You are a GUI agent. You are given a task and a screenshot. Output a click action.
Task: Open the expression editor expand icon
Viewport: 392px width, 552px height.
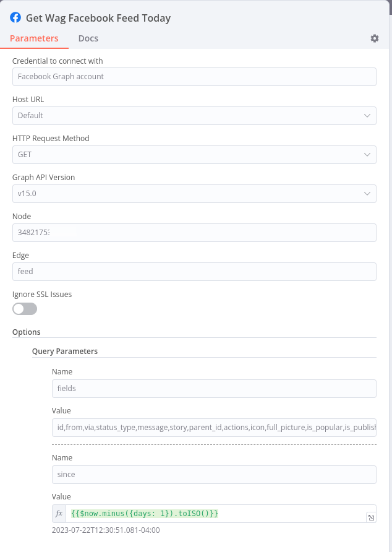[372, 517]
